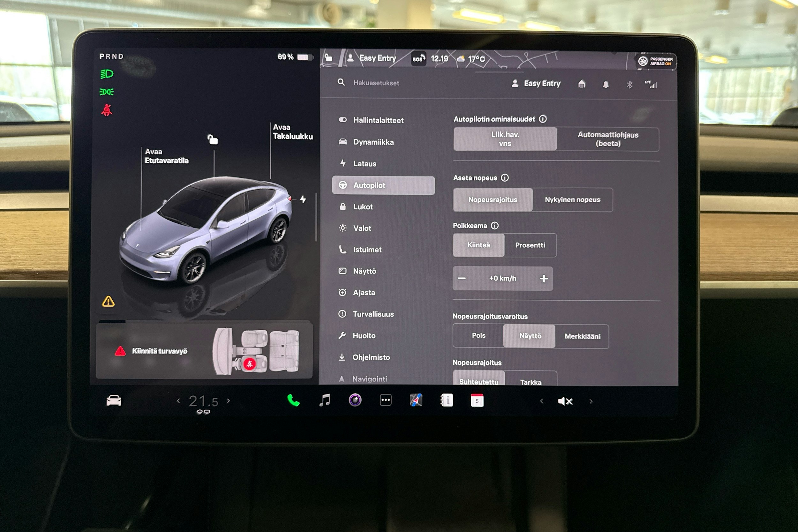Open the all apps menu

click(x=385, y=401)
